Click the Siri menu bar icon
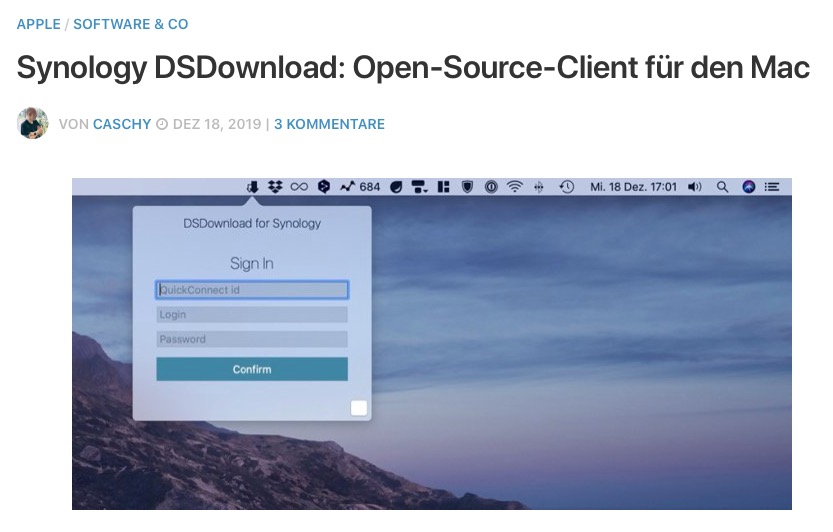This screenshot has height=532, width=833. tap(749, 187)
